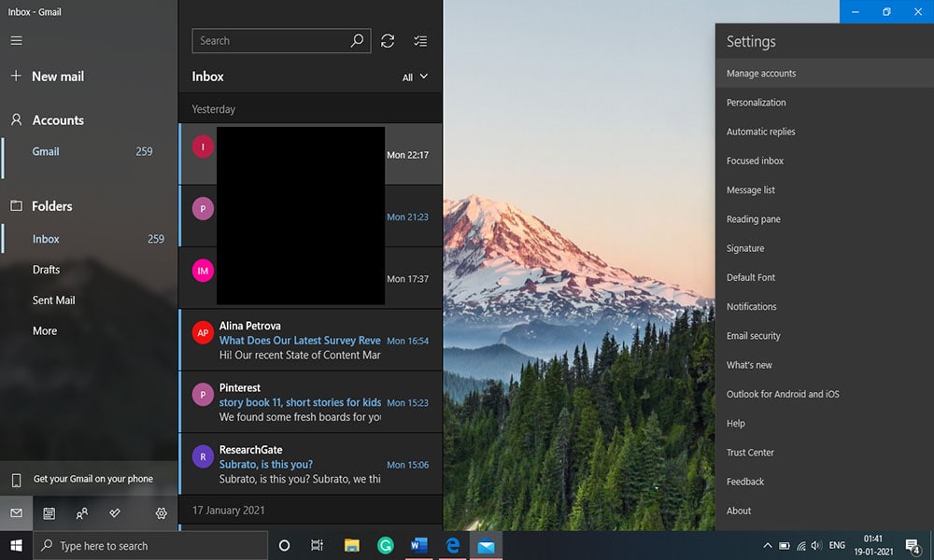Click ResearchGate's R avatar
This screenshot has width=934, height=560.
[203, 456]
